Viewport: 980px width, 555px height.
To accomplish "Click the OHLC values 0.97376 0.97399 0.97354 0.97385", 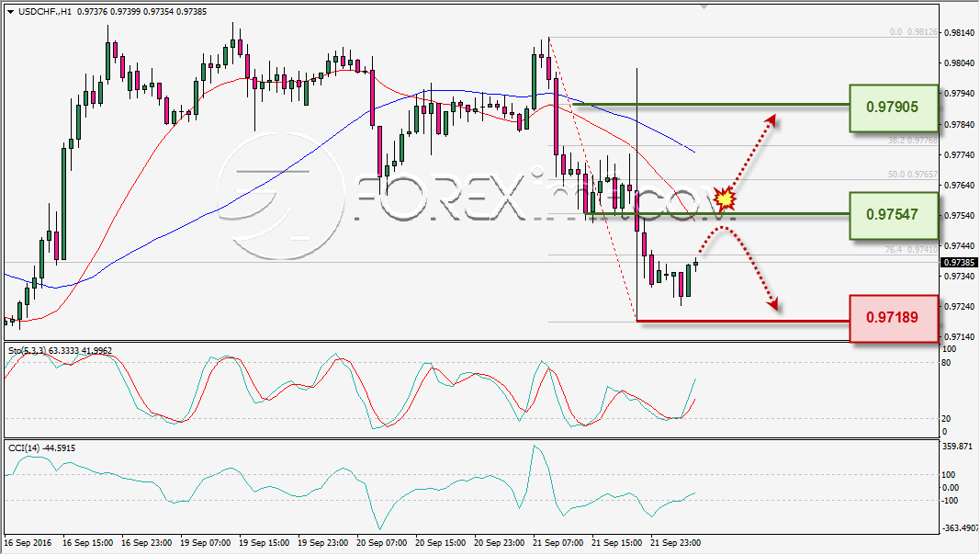I will [x=141, y=12].
